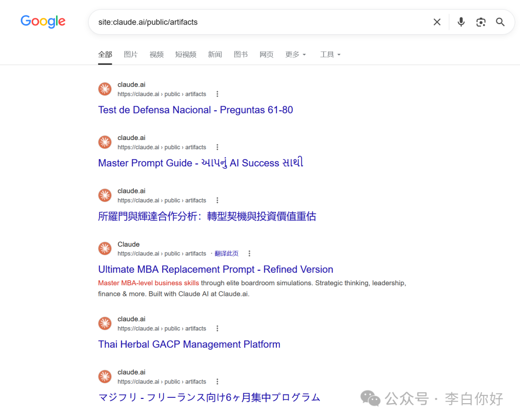This screenshot has width=520, height=420.
Task: Open more options for Thai Herbal result
Action: click(x=217, y=329)
